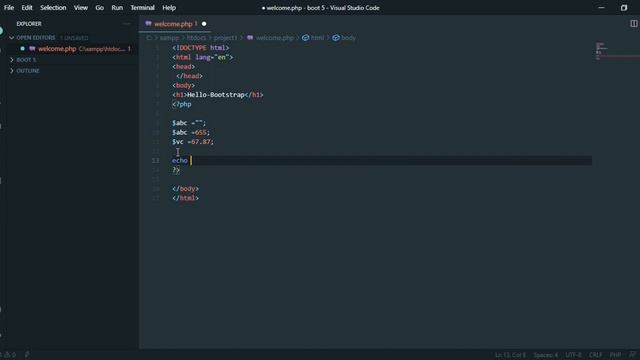Click the Spaces: 4 indentation status
The image size is (640, 360).
(x=545, y=355)
